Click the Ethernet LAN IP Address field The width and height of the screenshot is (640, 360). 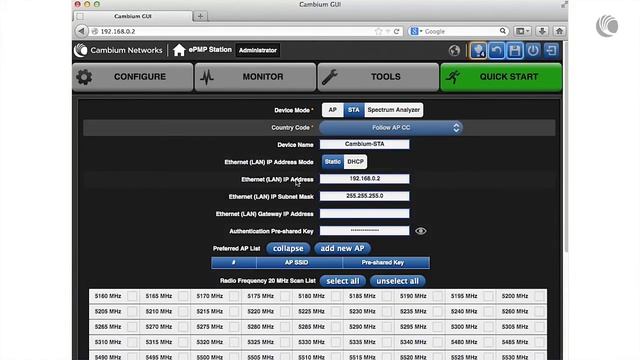(x=364, y=179)
